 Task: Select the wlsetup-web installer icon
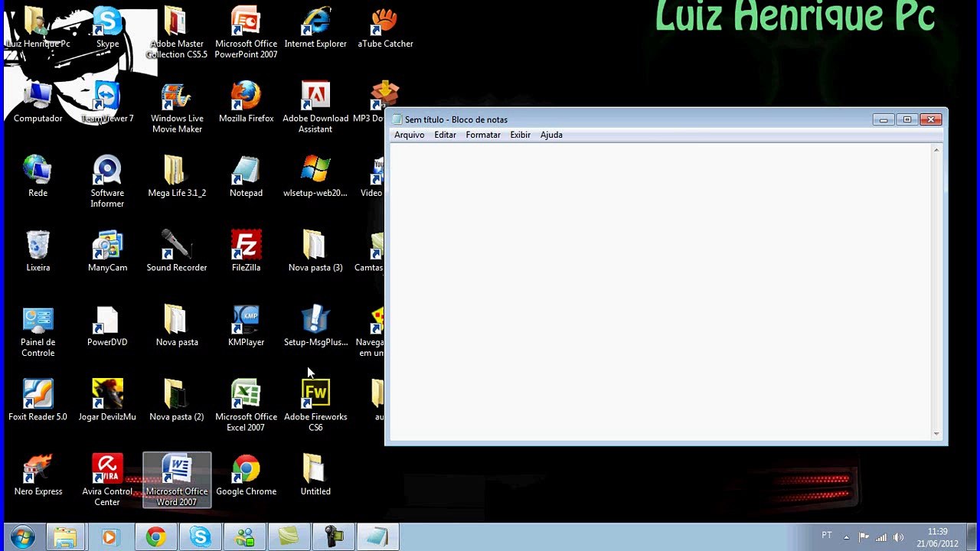coord(315,176)
